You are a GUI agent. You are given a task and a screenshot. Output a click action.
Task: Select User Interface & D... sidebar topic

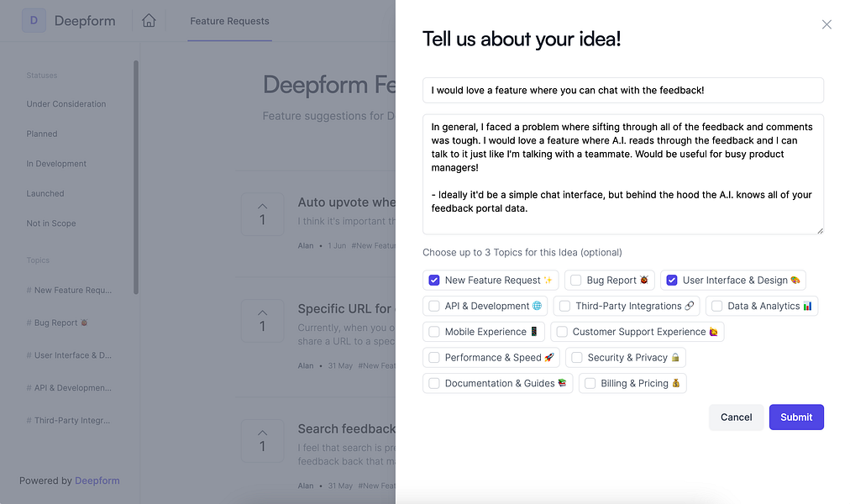tap(69, 355)
